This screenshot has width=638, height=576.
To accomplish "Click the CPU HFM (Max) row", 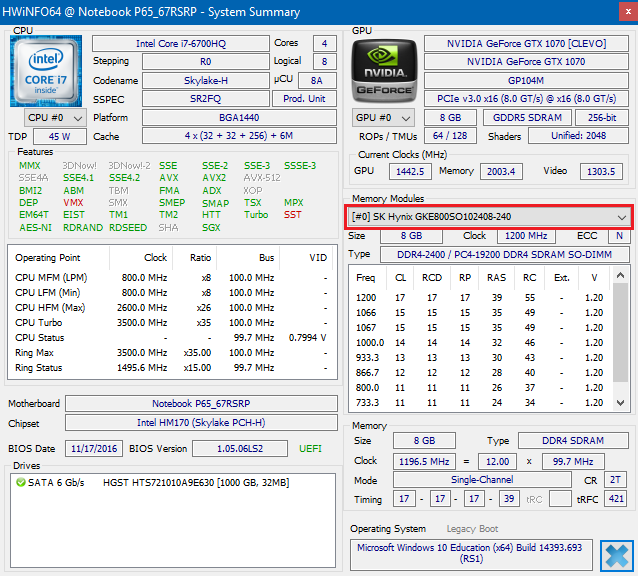I will click(x=171, y=308).
